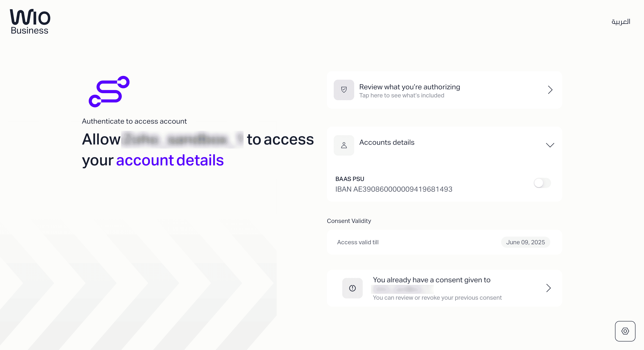This screenshot has width=644, height=350.
Task: Click the settings gear icon bottom right
Action: click(625, 331)
